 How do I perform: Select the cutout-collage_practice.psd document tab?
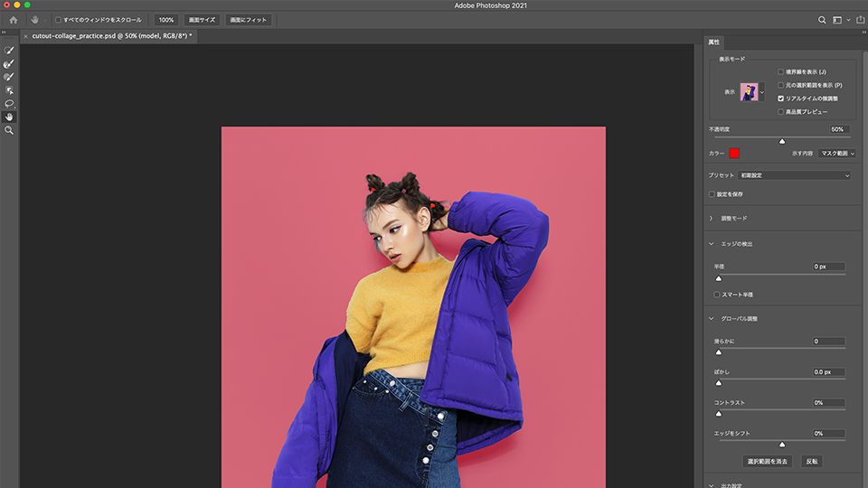point(111,36)
